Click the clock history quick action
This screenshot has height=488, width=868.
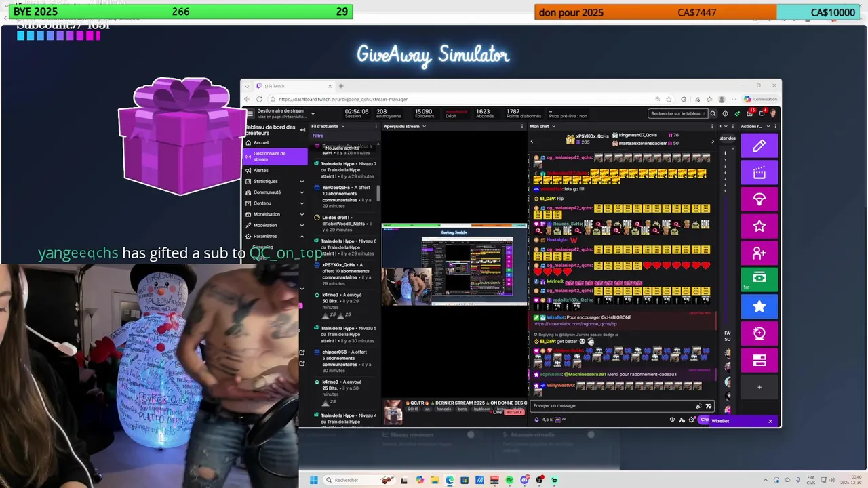[759, 333]
